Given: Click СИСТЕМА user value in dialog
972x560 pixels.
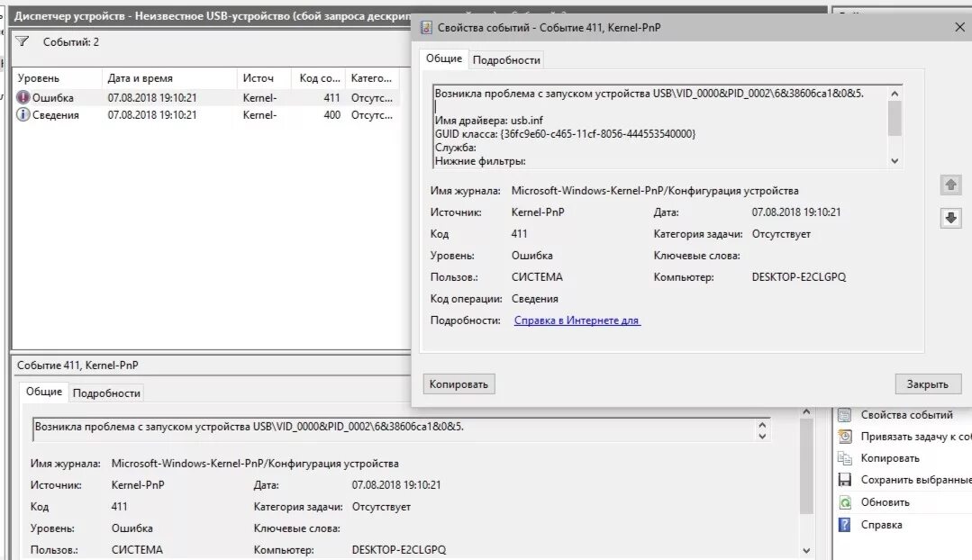Looking at the screenshot, I should (537, 277).
